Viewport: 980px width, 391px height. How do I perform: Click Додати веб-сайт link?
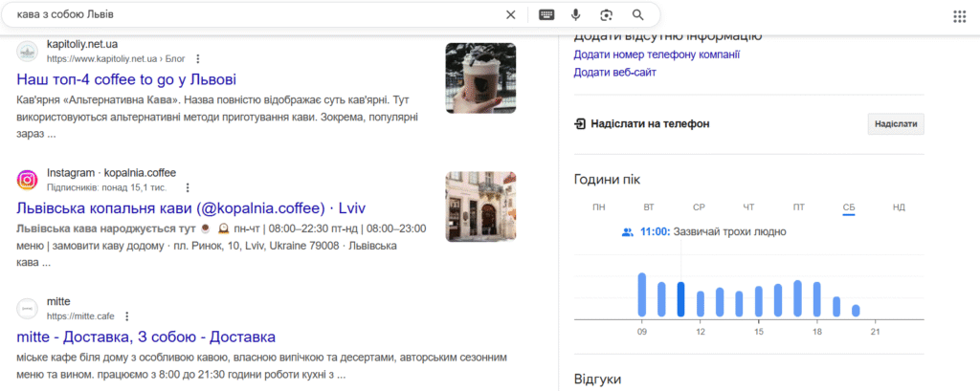615,73
